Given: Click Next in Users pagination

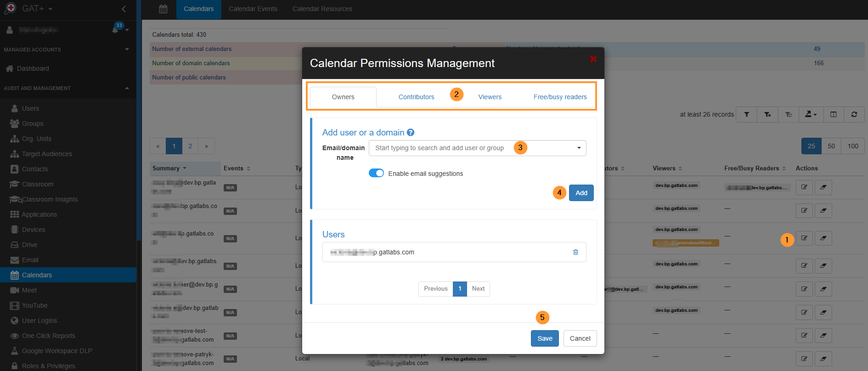Looking at the screenshot, I should tap(478, 289).
